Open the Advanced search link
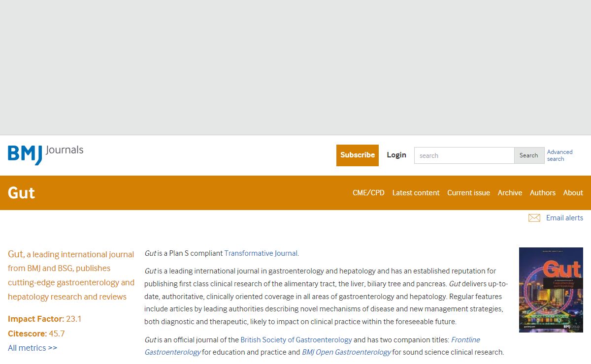591x364 pixels. pos(559,155)
